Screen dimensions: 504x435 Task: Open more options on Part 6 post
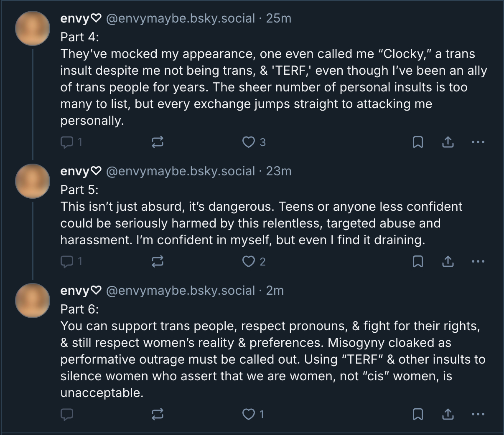[478, 415]
